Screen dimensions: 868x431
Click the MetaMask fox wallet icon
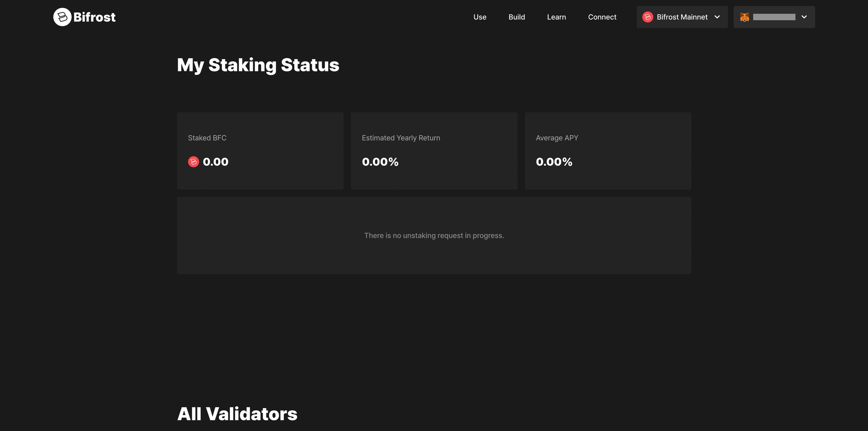click(x=744, y=17)
